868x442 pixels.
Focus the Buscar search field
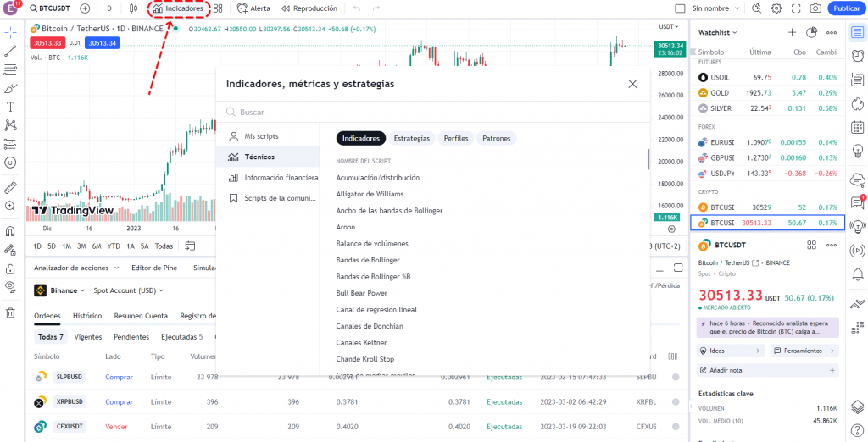coord(432,113)
